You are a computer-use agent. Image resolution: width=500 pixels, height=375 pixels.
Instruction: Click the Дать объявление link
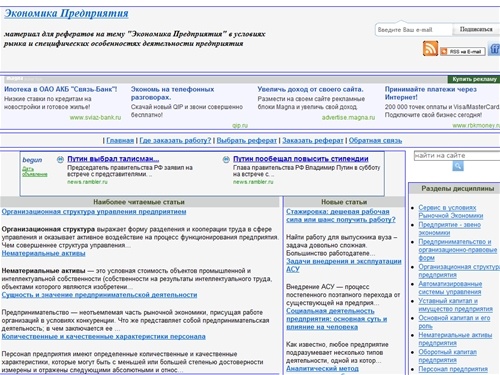35,171
